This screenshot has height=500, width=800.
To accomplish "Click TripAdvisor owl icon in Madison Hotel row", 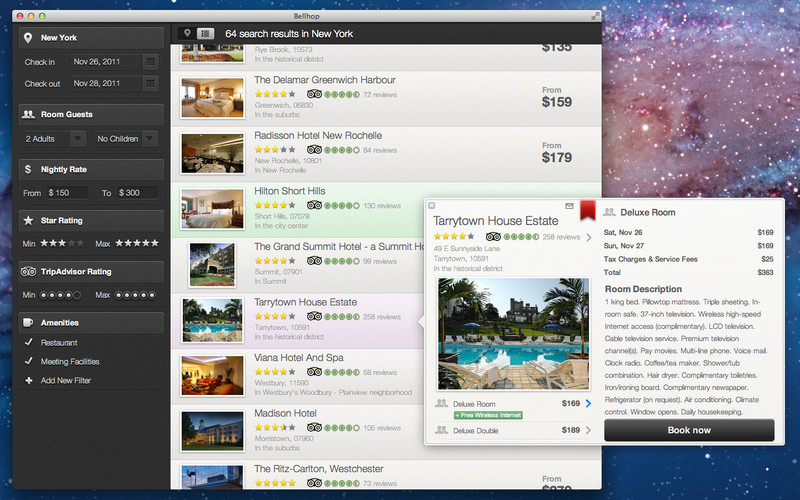I will [x=314, y=428].
